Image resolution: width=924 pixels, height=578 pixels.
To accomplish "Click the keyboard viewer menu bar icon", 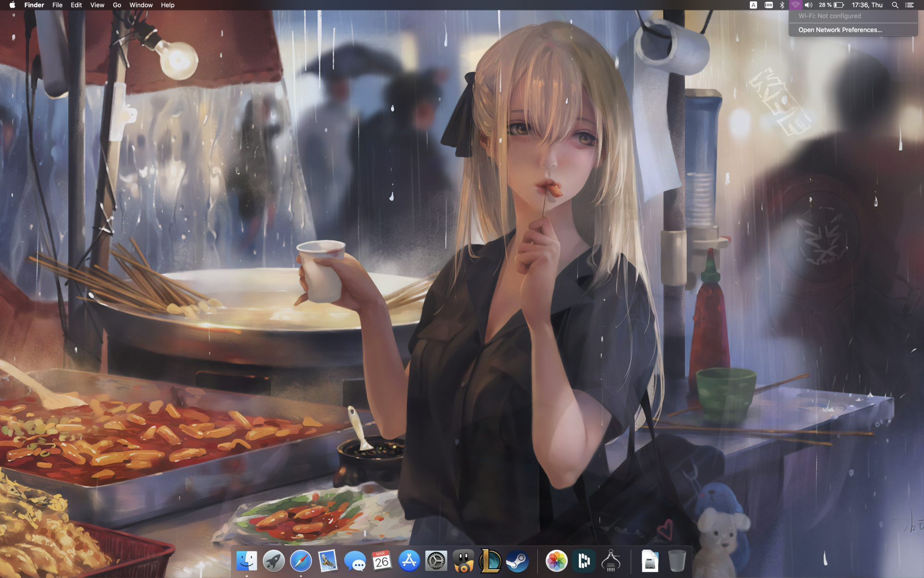I will pyautogui.click(x=769, y=5).
